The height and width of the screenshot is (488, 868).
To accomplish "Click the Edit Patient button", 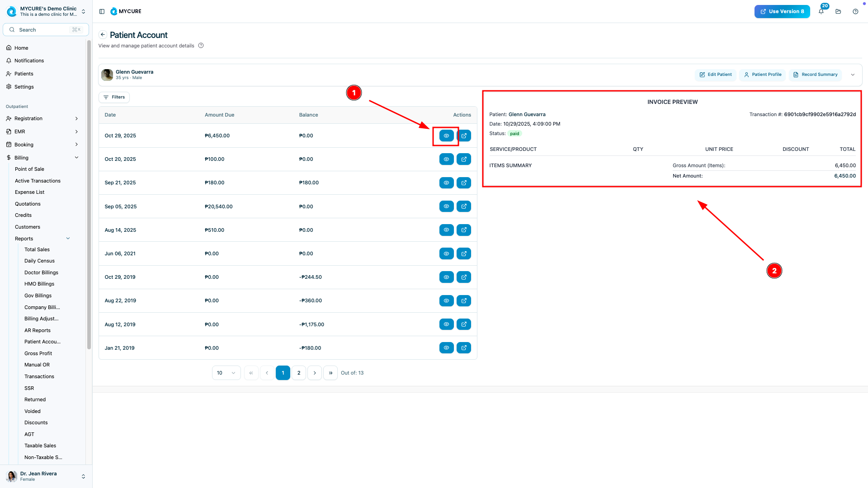I will tap(715, 75).
